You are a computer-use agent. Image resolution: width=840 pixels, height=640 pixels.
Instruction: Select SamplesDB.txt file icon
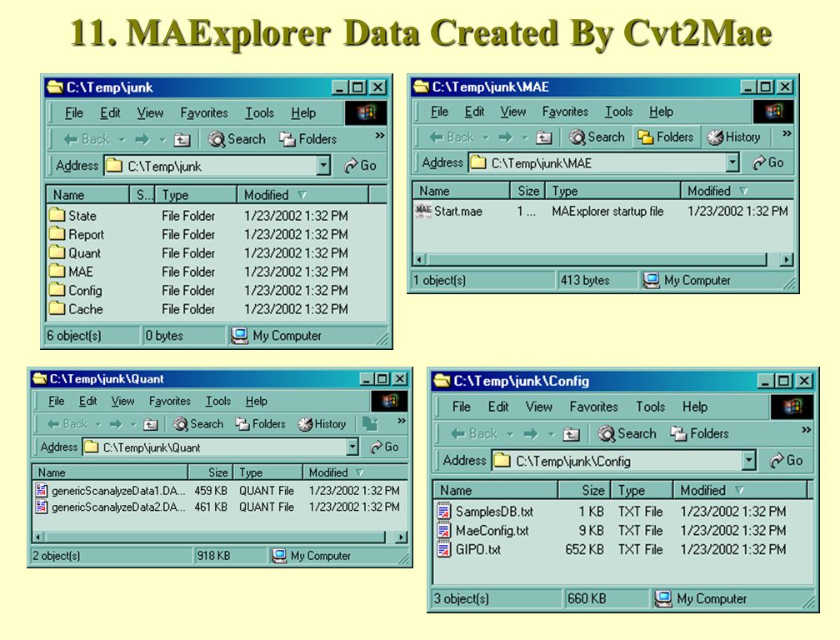click(x=443, y=511)
